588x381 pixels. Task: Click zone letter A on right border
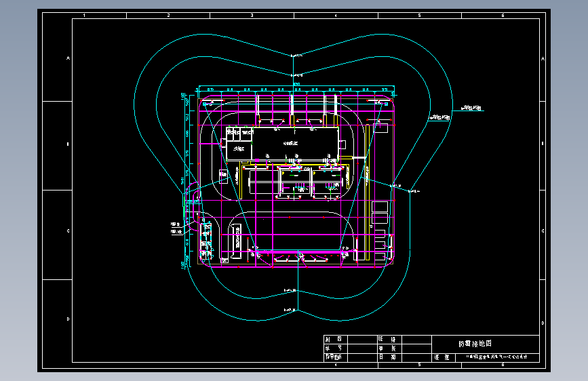click(x=543, y=58)
